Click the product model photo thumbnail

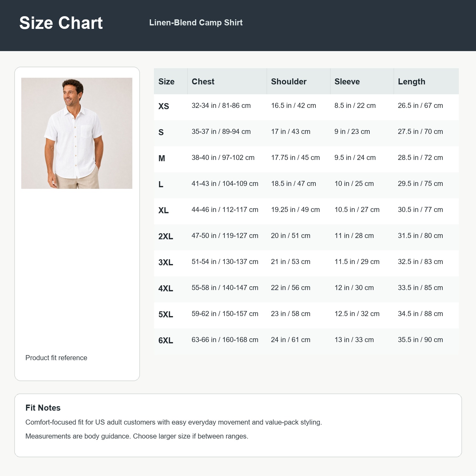(77, 133)
